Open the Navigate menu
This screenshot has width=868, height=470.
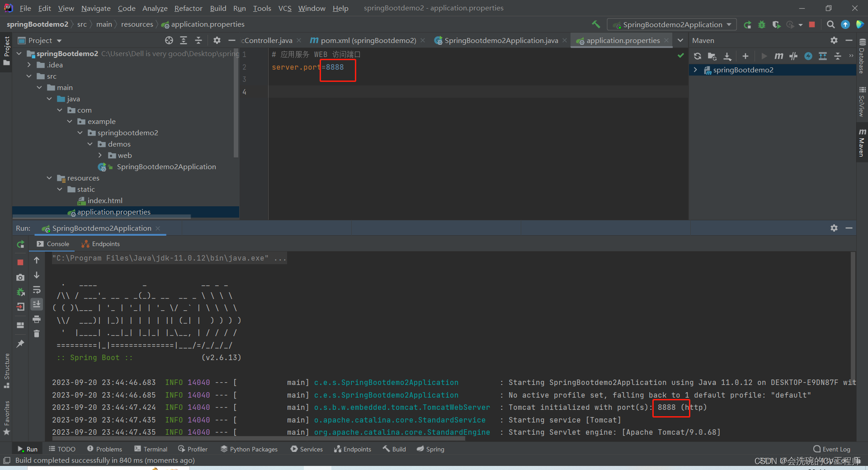pos(96,8)
